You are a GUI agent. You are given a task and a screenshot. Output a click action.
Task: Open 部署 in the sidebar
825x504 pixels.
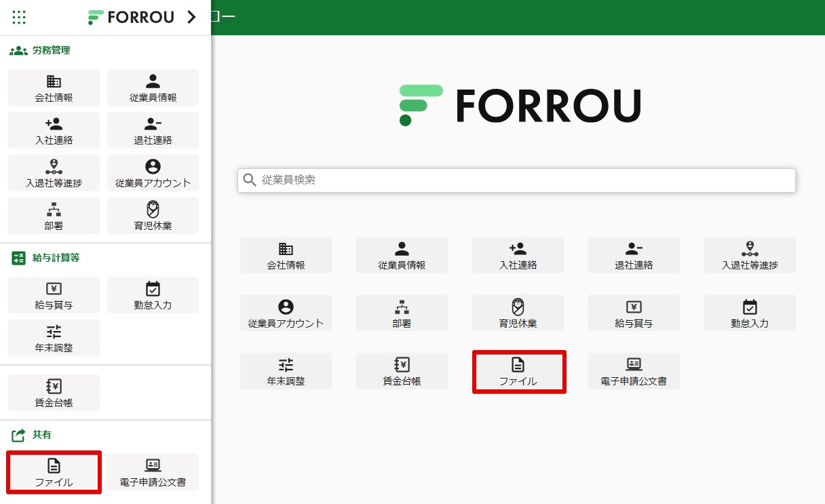tap(54, 216)
